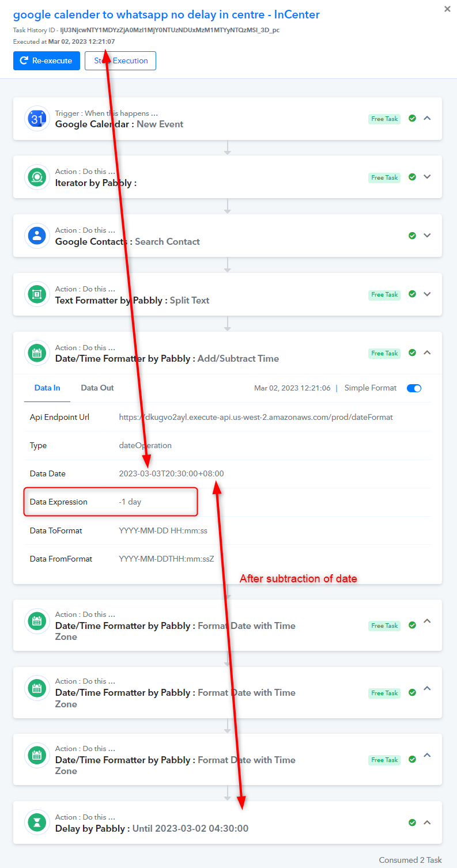Click the Delay by Pabbly hourglass icon

(x=37, y=822)
